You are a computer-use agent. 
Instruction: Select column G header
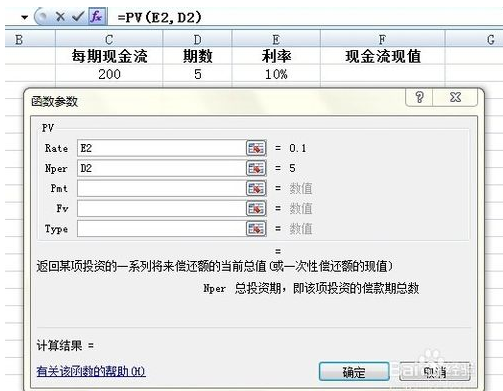pos(474,39)
